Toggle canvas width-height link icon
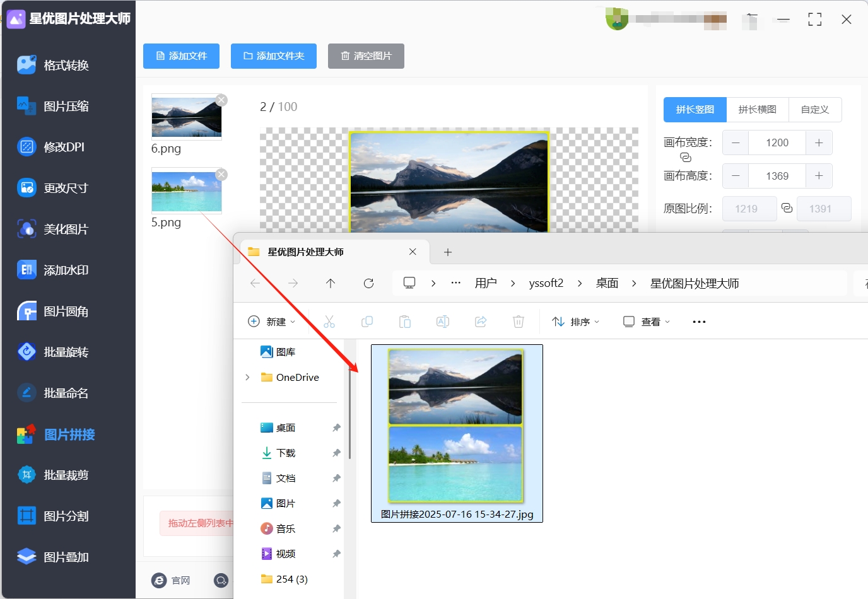The image size is (868, 599). [686, 158]
